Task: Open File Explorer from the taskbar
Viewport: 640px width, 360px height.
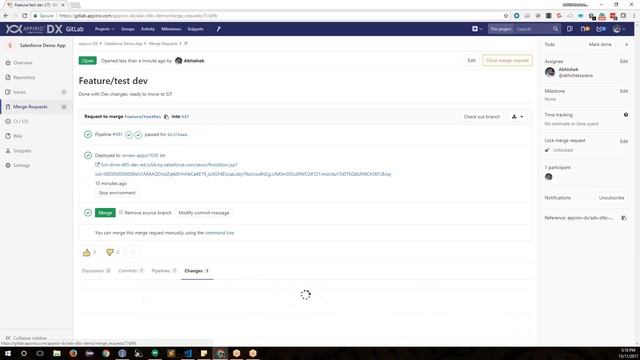Action: click(57, 353)
